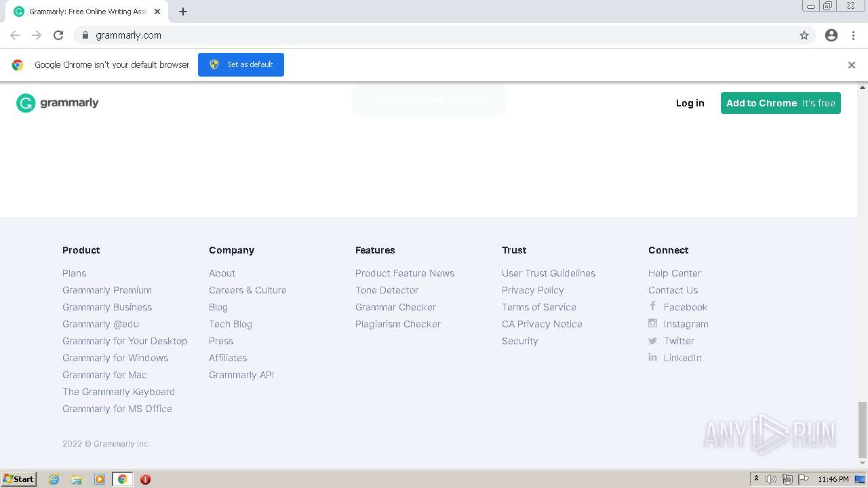868x488 pixels.
Task: Open the file explorer taskbar icon
Action: (x=77, y=479)
